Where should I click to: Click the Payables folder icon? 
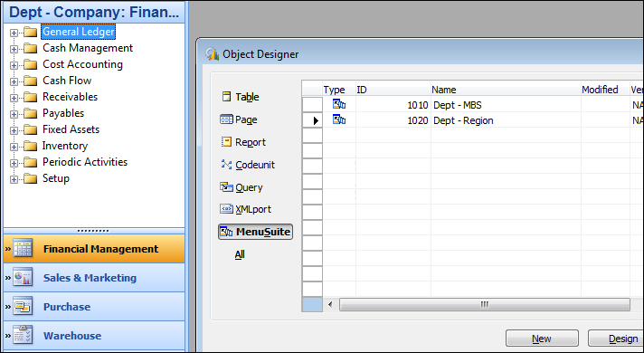31,113
